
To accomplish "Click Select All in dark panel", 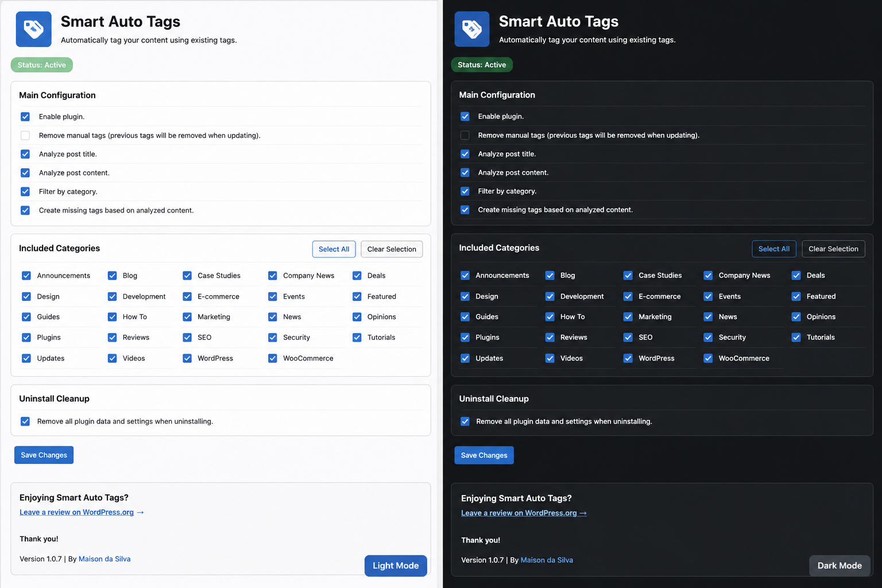I will coord(774,249).
